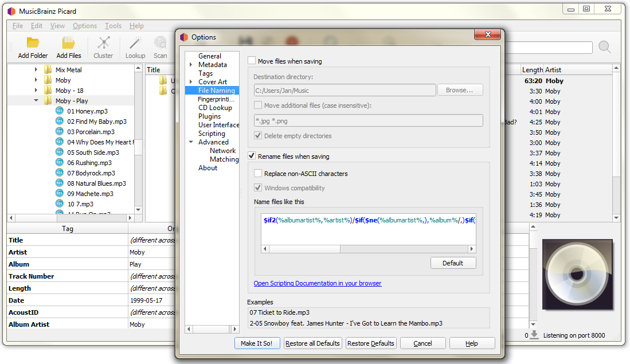Click the Help button in Options
The height and width of the screenshot is (364, 630).
(472, 343)
